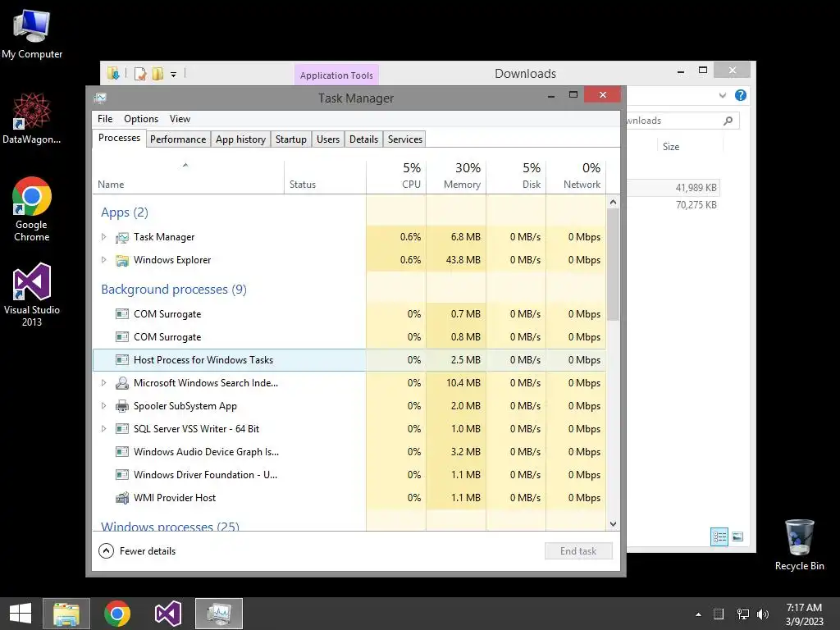The image size is (840, 630).
Task: Sort processes by Memory column
Action: 456,176
